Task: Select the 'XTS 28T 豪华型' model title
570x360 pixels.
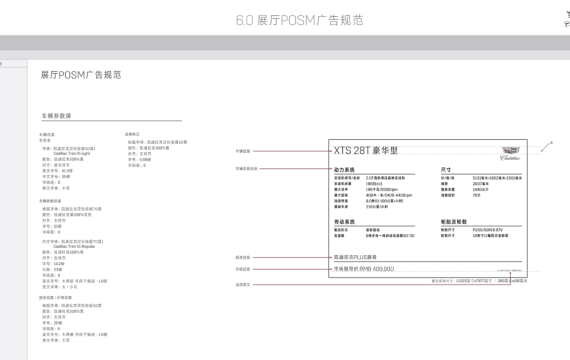Action: point(366,150)
